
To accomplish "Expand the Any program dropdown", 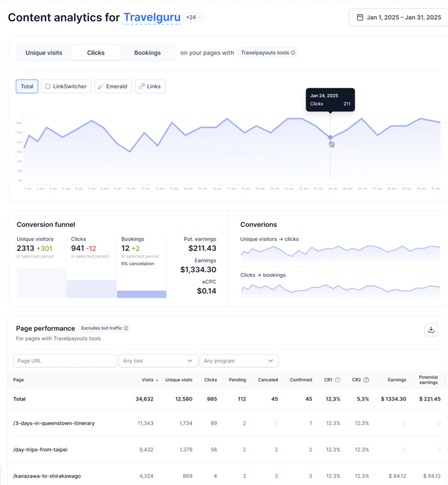I will 238,361.
